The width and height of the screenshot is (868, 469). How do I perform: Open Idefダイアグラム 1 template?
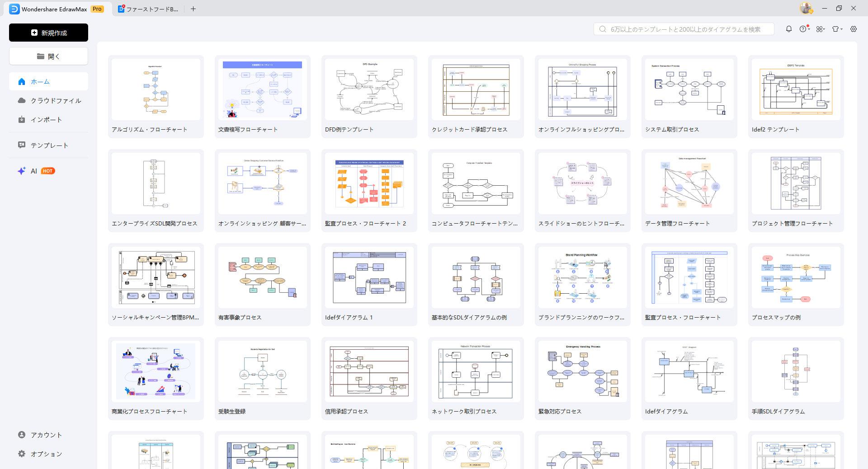pyautogui.click(x=369, y=285)
